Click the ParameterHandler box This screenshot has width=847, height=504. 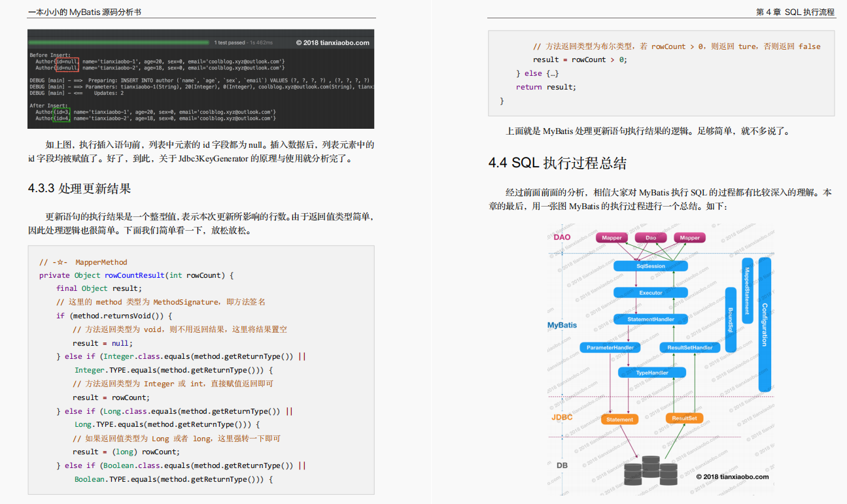coord(610,347)
